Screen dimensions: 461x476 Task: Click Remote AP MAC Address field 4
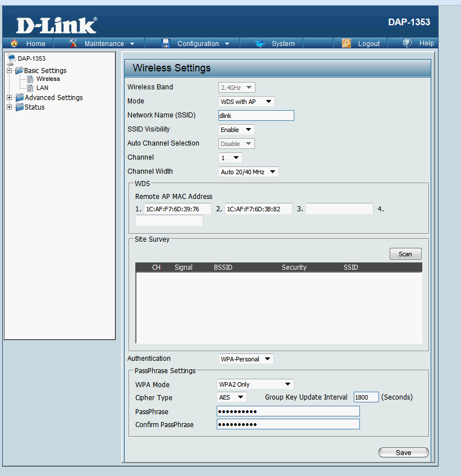click(169, 220)
